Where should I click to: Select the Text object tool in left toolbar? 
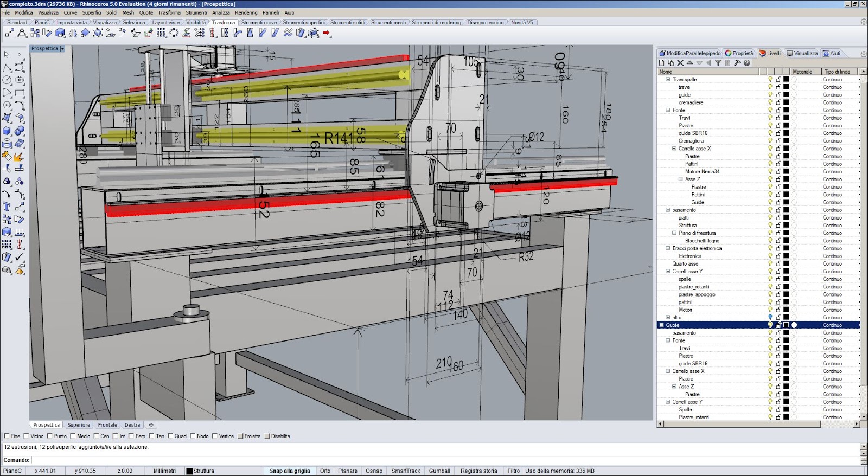[x=7, y=206]
